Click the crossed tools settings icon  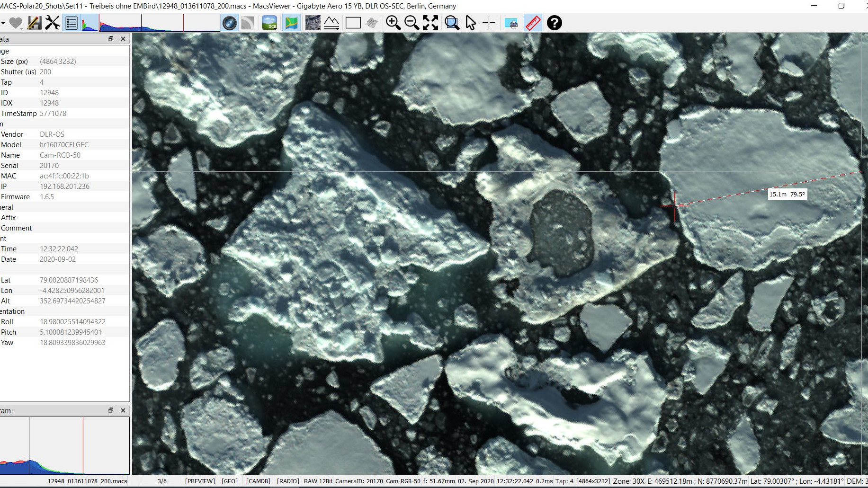53,23
